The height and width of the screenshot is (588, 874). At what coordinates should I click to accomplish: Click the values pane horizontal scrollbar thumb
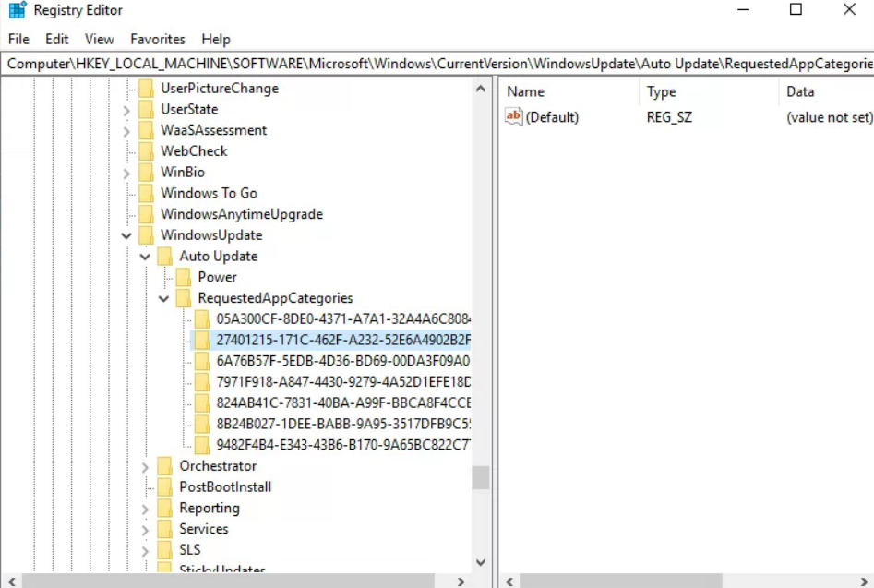click(x=621, y=581)
